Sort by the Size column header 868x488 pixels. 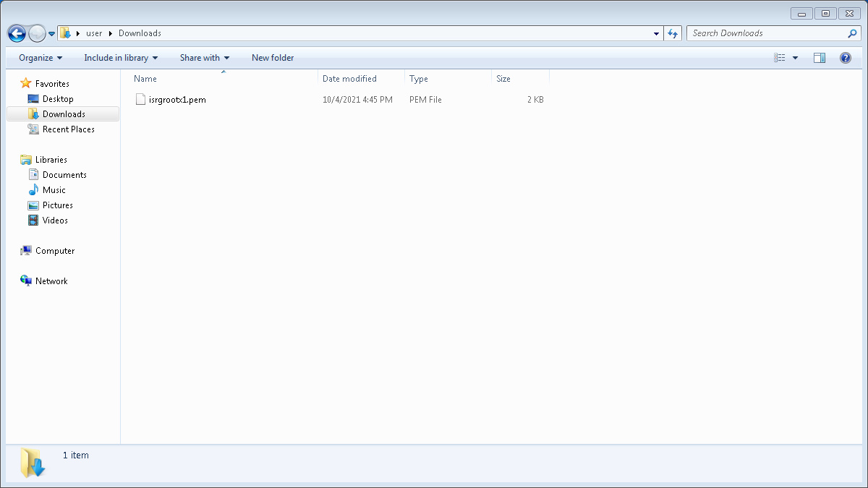[520, 78]
